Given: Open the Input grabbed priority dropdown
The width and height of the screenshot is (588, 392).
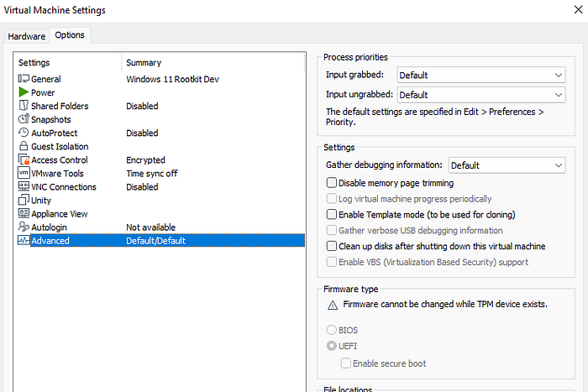Looking at the screenshot, I should [x=480, y=76].
